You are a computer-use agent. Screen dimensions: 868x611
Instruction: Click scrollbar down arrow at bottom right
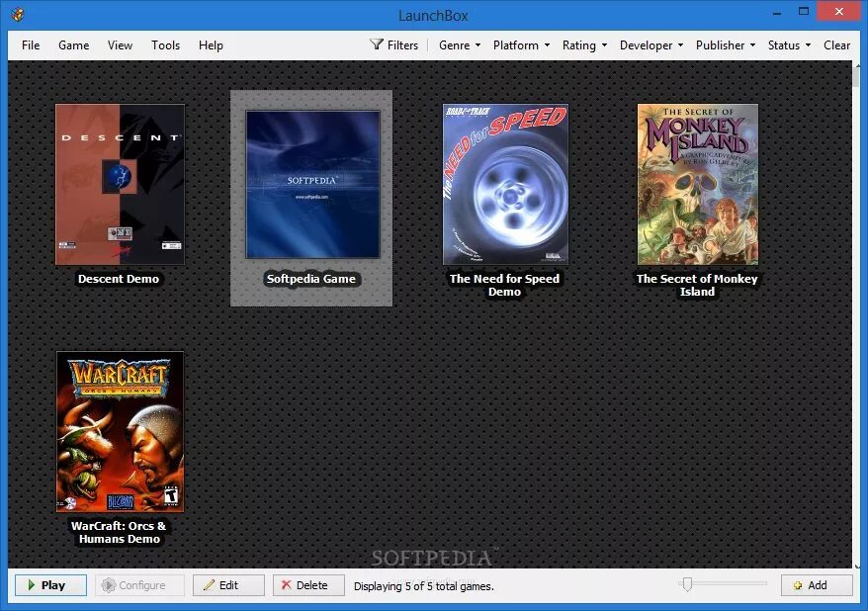857,566
